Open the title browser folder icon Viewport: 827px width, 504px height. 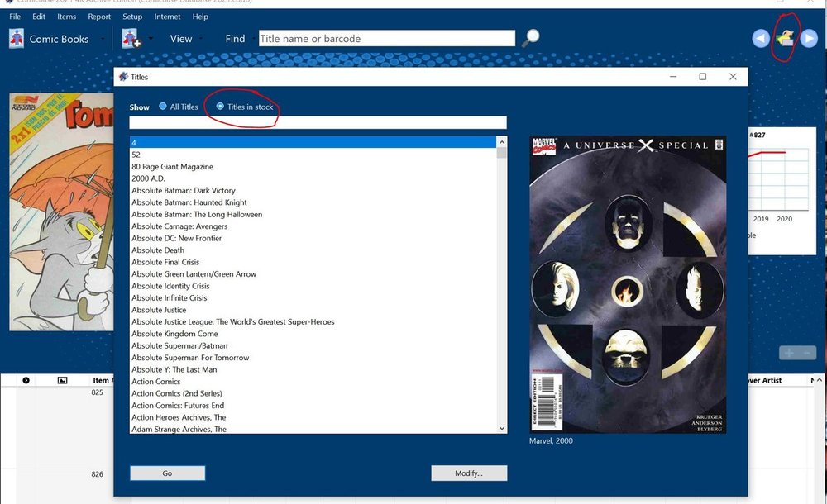click(784, 38)
